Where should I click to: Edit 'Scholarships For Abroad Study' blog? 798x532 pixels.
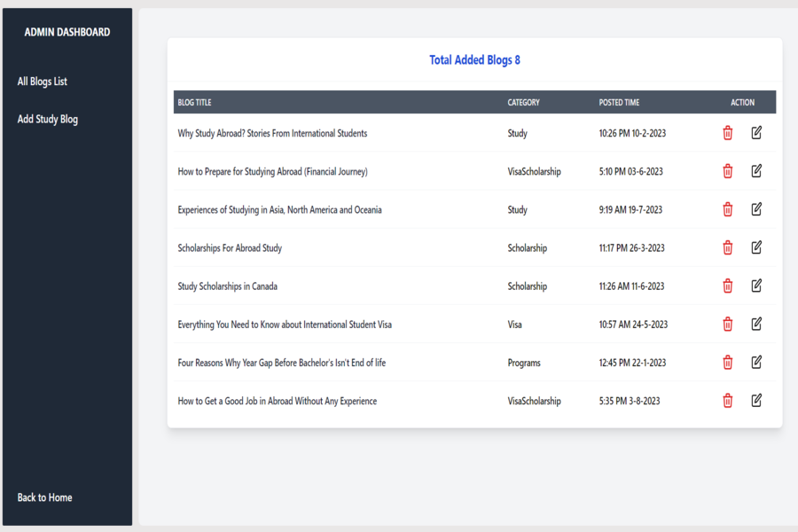pos(756,247)
